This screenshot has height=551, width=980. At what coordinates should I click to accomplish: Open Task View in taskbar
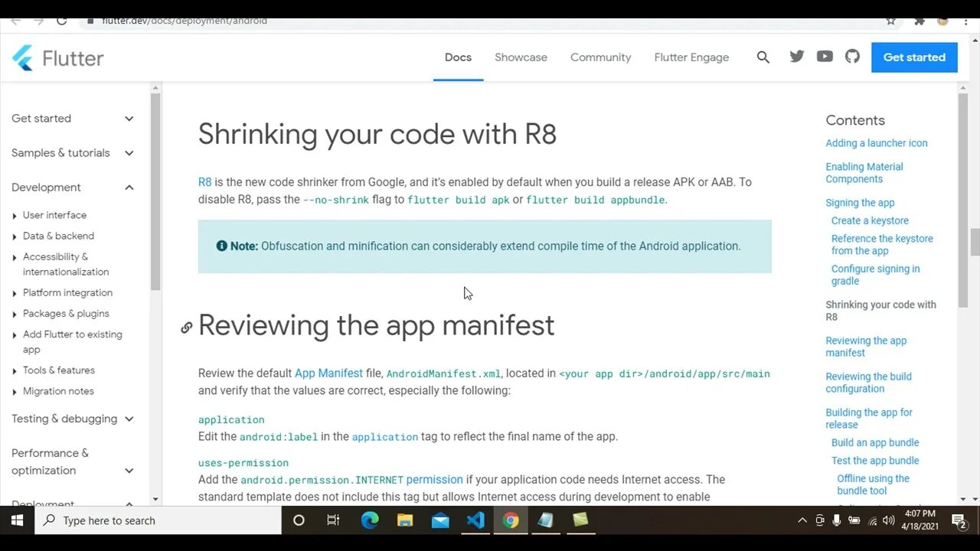coord(333,520)
